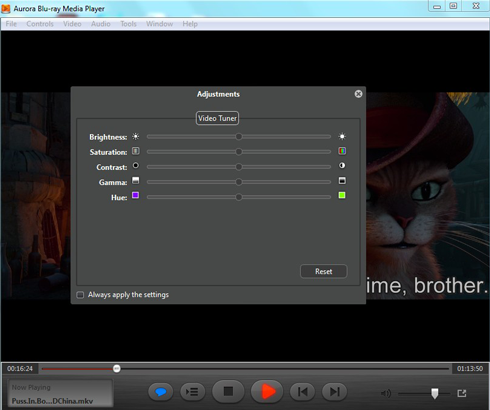Click the Adjustments dialog title

pos(218,94)
